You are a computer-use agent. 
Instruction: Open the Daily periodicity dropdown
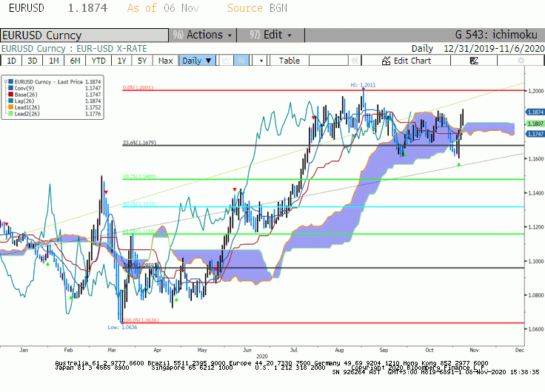(x=197, y=61)
